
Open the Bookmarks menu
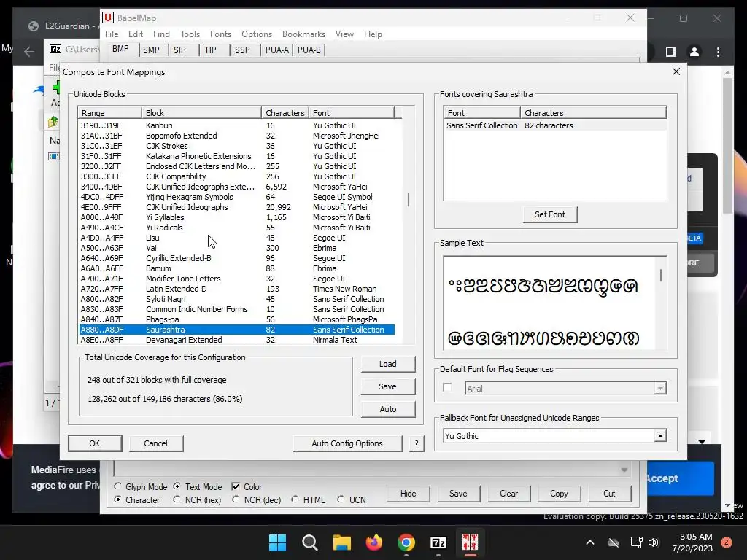tap(303, 34)
